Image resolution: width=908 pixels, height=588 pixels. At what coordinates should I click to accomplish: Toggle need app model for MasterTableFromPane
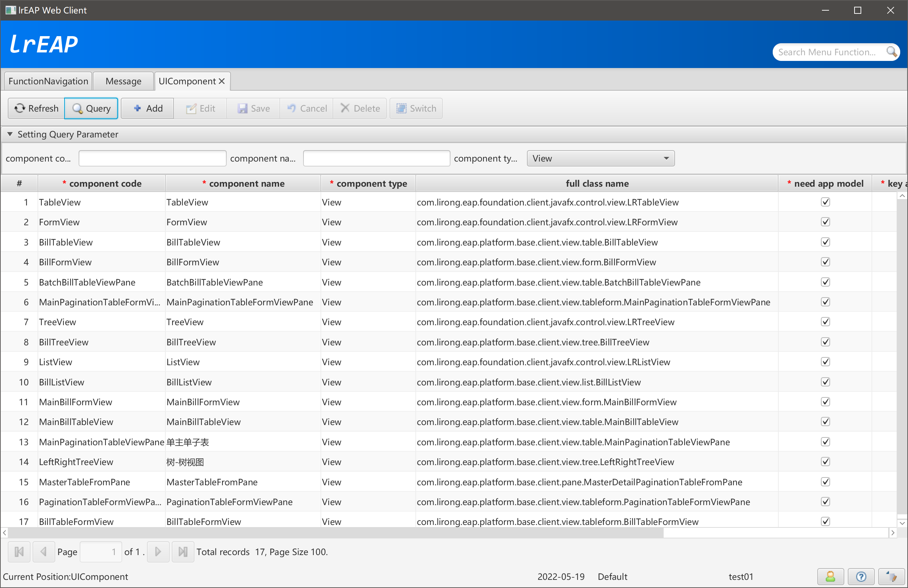825,481
